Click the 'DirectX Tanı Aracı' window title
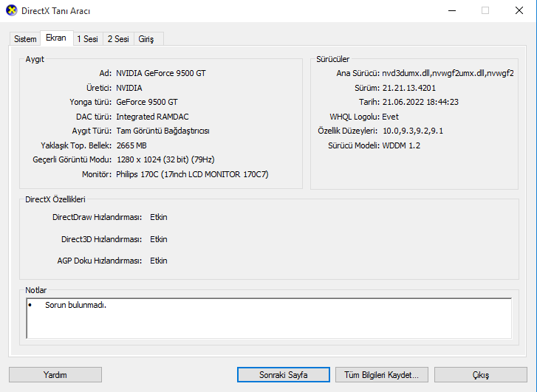This screenshot has width=537, height=392. [56, 11]
